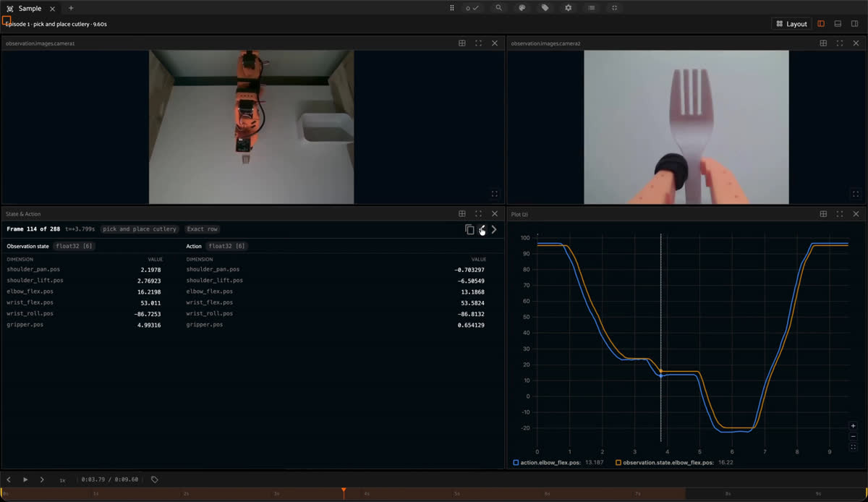Select action gripper.pos value 0.654129
868x502 pixels.
point(471,325)
